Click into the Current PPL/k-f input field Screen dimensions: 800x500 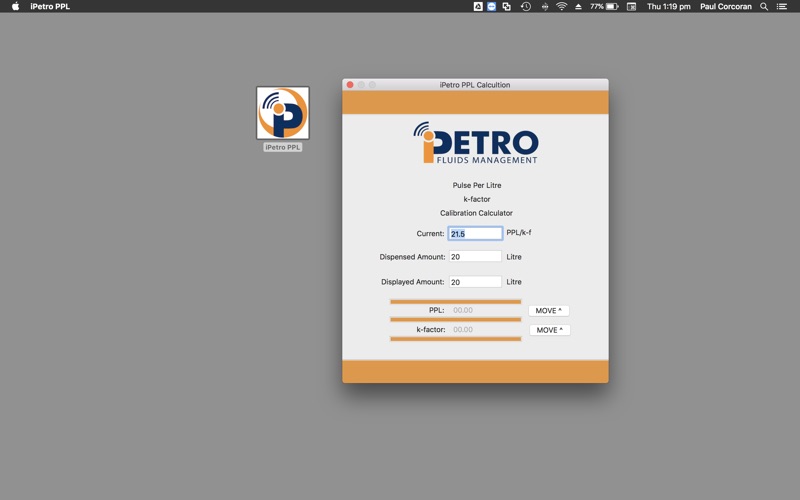coord(475,234)
